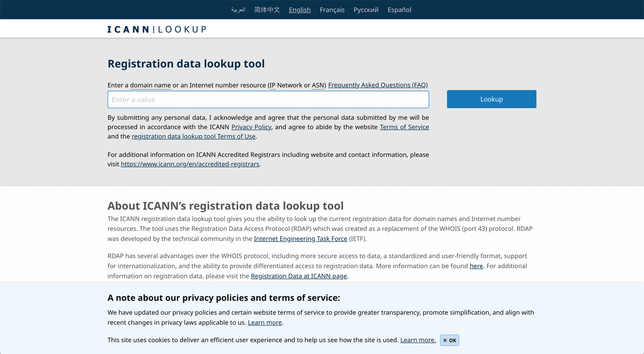Switch language to Arabic
The width and height of the screenshot is (644, 354).
click(238, 9)
